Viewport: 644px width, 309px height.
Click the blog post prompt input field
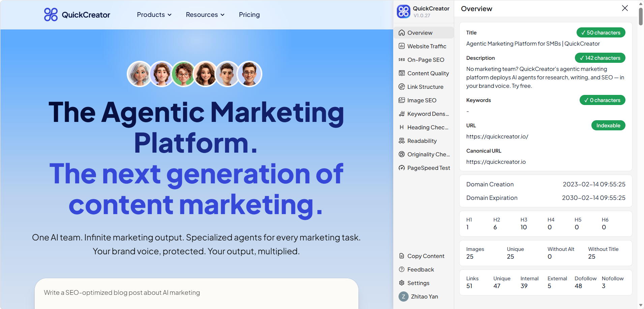tap(196, 293)
